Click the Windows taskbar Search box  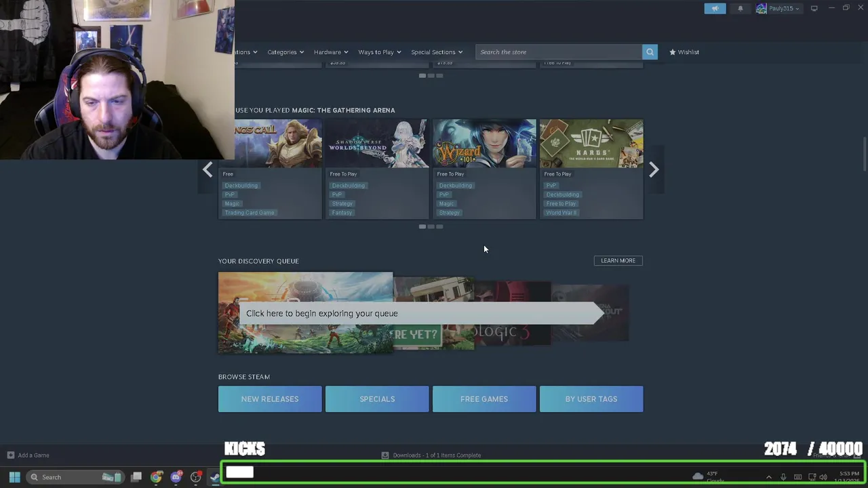click(76, 477)
